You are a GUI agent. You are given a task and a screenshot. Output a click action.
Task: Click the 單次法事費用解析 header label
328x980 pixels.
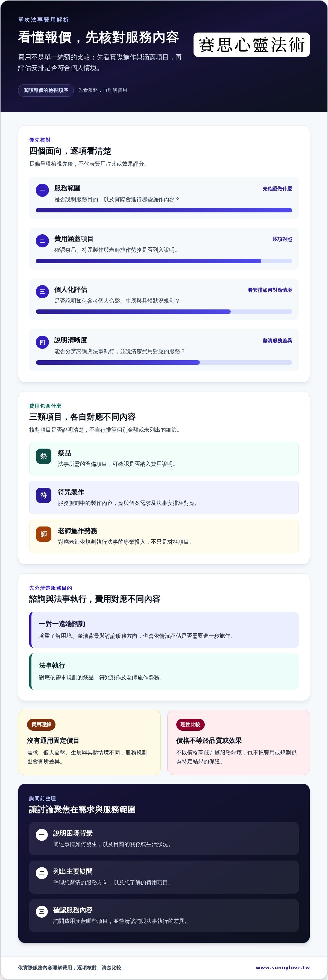(43, 20)
